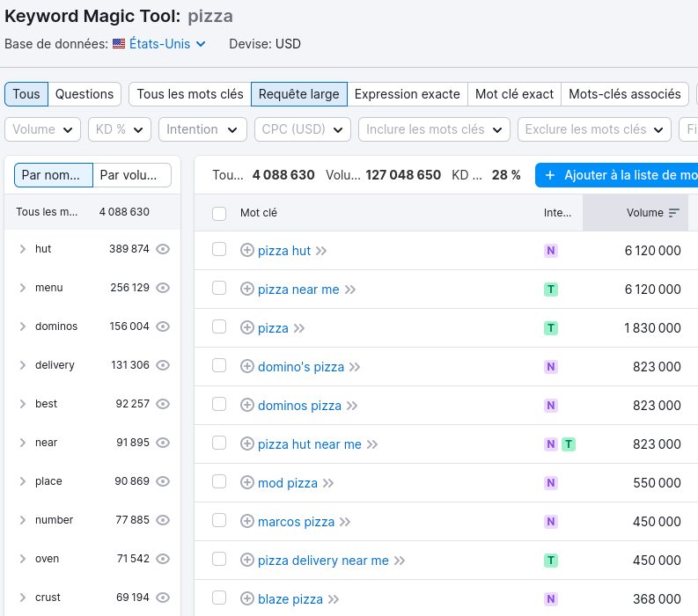Switch to the Questions tab

(x=84, y=94)
